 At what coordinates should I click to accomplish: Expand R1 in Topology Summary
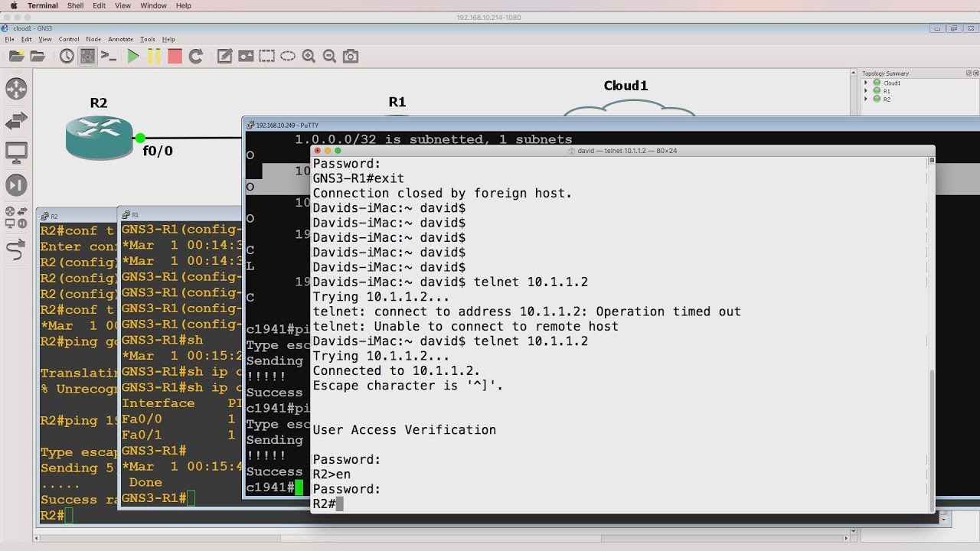866,91
